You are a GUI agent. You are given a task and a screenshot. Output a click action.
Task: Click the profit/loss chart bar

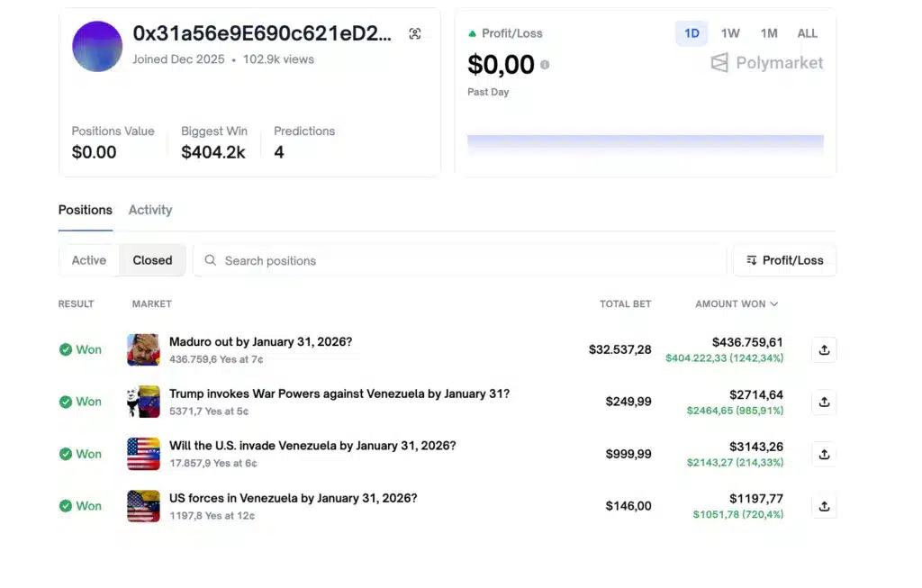tap(645, 144)
